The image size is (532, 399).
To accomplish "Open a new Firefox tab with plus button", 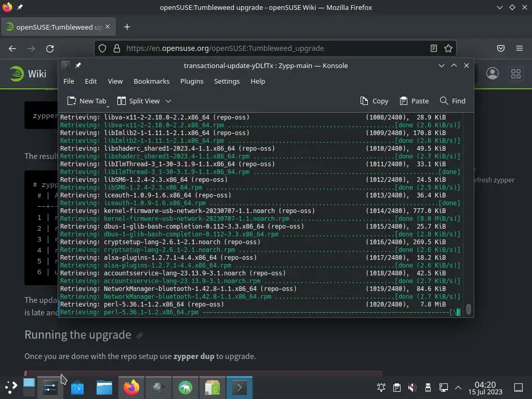I will (x=127, y=27).
